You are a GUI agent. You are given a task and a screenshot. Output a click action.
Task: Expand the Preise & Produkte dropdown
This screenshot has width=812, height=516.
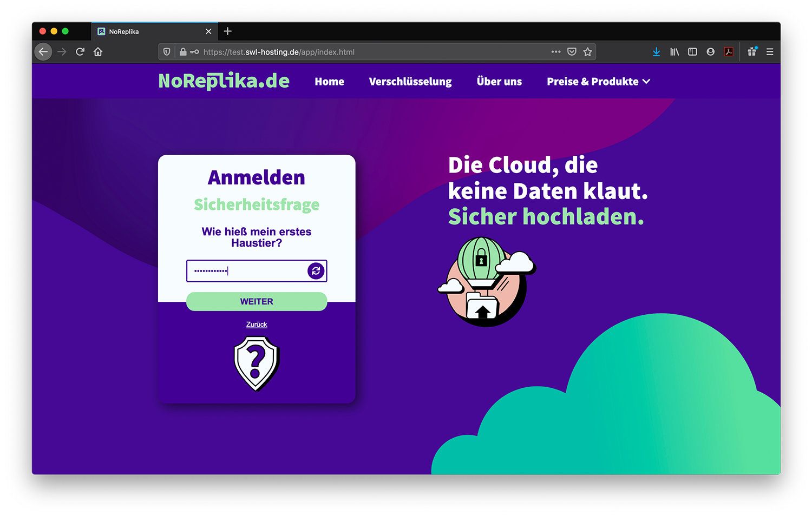pos(598,82)
